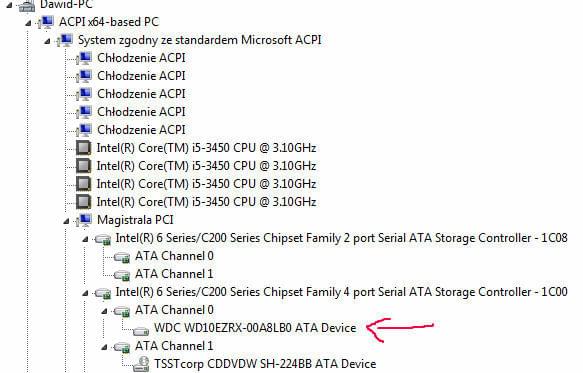This screenshot has width=583, height=373.
Task: Select the 2 port Serial ATA Storage Controller 1C08
Action: tap(341, 238)
